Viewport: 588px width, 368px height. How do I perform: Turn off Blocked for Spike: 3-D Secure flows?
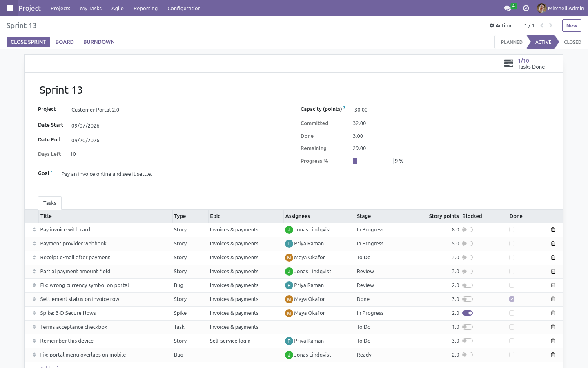(x=468, y=313)
